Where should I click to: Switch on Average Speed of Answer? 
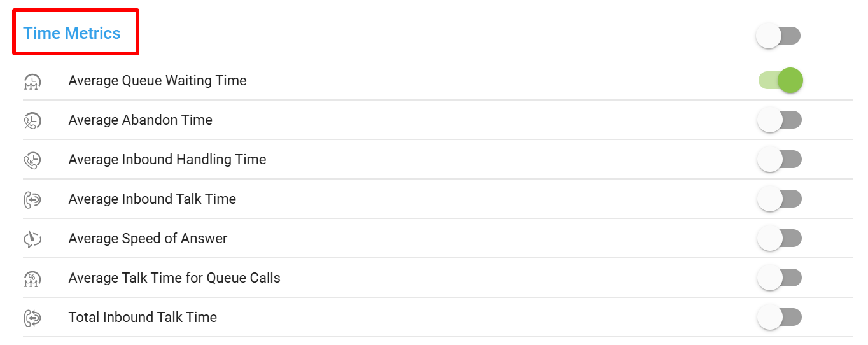(x=780, y=239)
